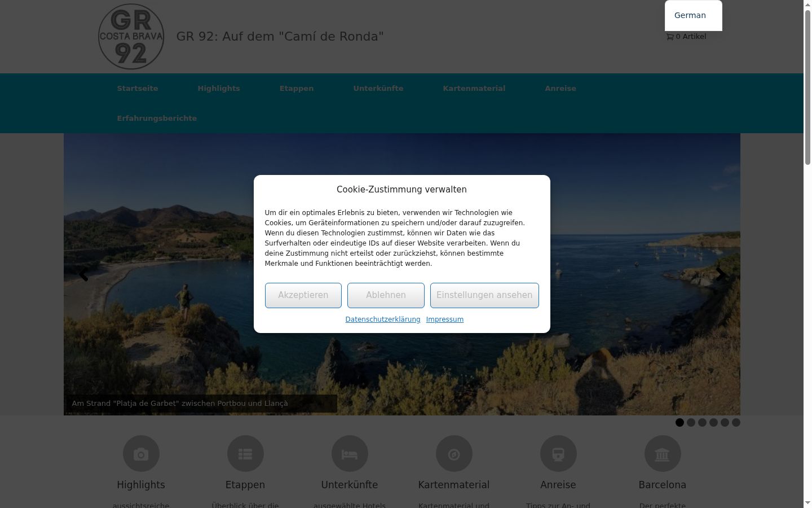Jump to the fifth slide dot
The width and height of the screenshot is (812, 508).
pos(725,422)
